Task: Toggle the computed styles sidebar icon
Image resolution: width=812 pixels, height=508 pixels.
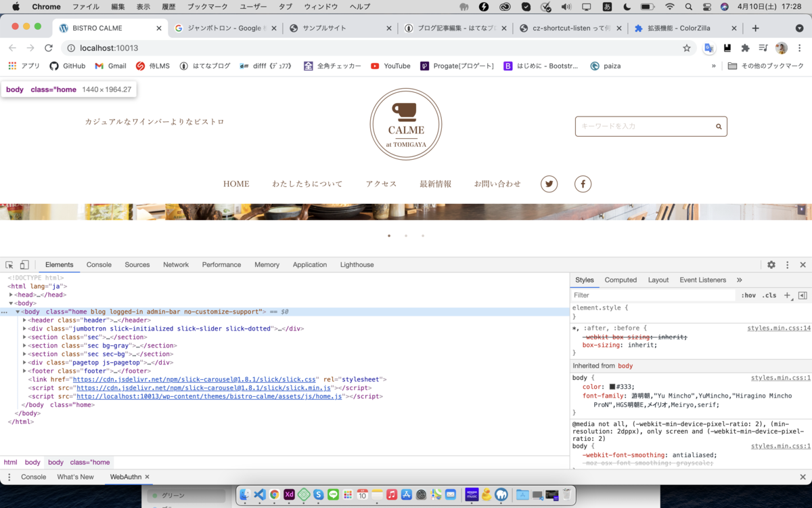Action: [803, 295]
